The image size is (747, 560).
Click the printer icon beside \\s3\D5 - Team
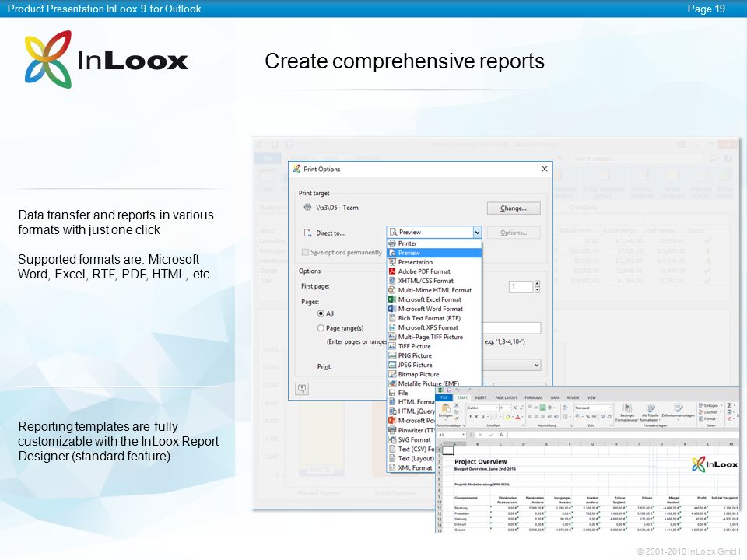click(308, 208)
